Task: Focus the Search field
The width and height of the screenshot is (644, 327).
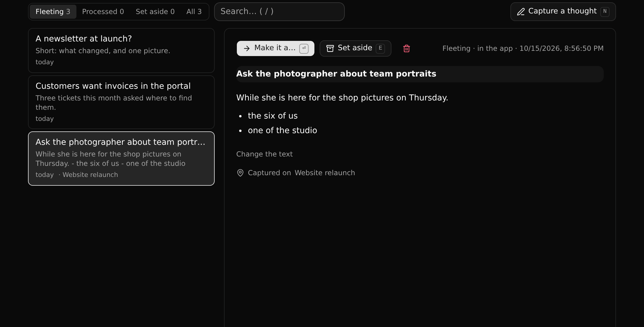Action: [x=279, y=12]
